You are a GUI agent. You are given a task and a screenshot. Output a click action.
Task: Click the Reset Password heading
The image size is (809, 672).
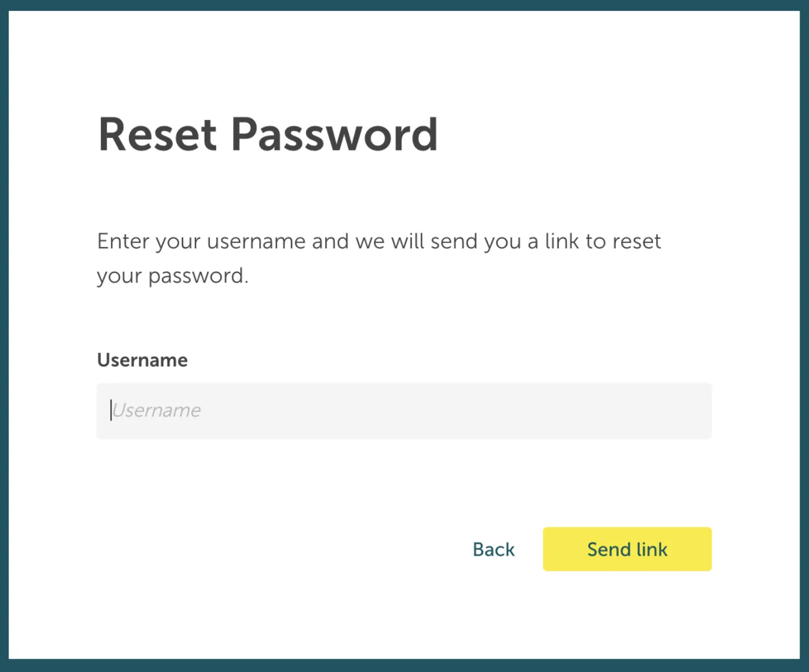click(268, 135)
